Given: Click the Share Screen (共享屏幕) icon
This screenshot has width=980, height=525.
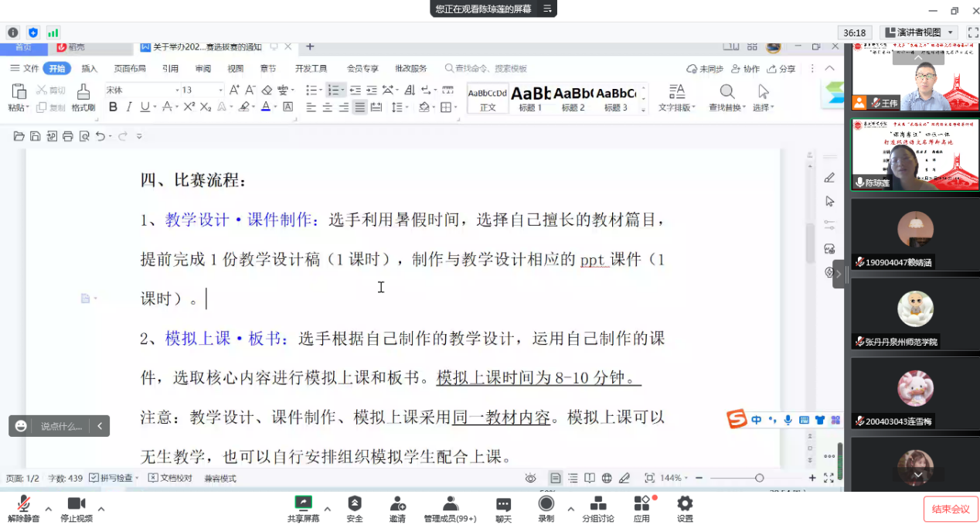Looking at the screenshot, I should tap(303, 503).
